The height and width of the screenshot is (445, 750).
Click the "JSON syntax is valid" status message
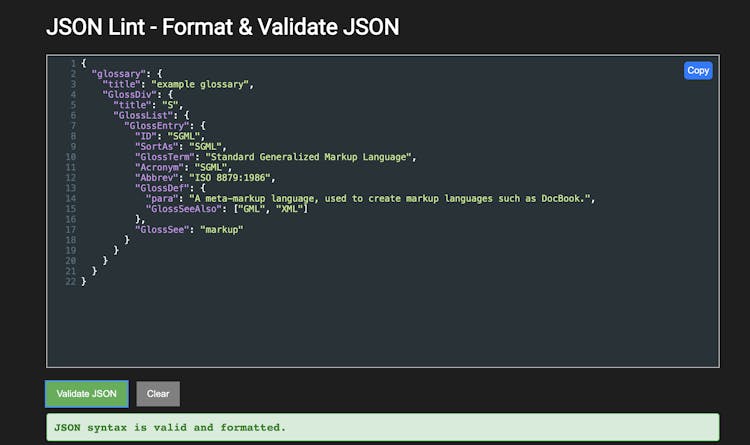pos(170,427)
